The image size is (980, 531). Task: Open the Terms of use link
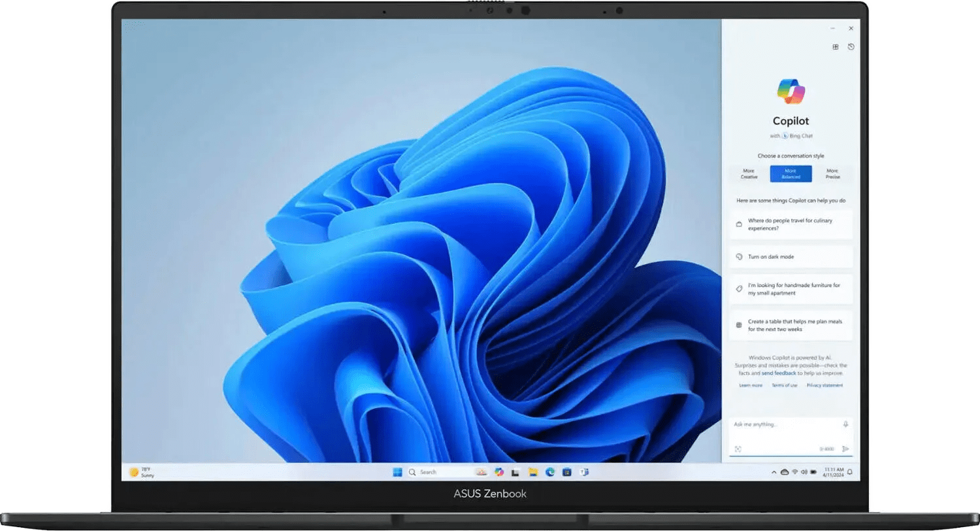(x=785, y=386)
